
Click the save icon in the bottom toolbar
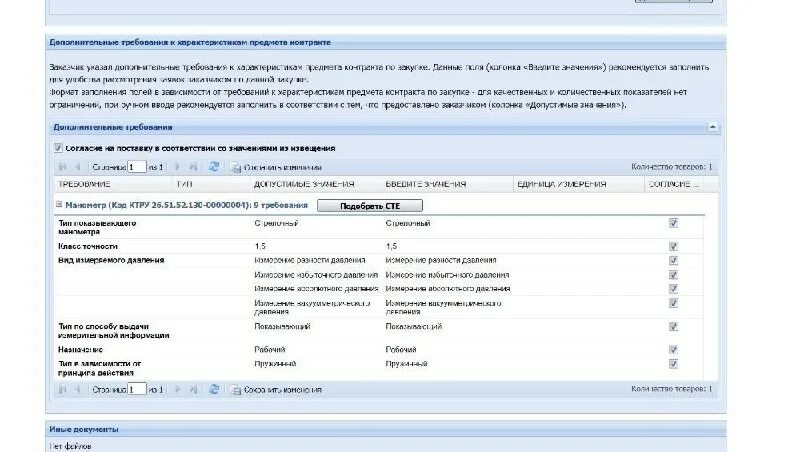point(236,390)
